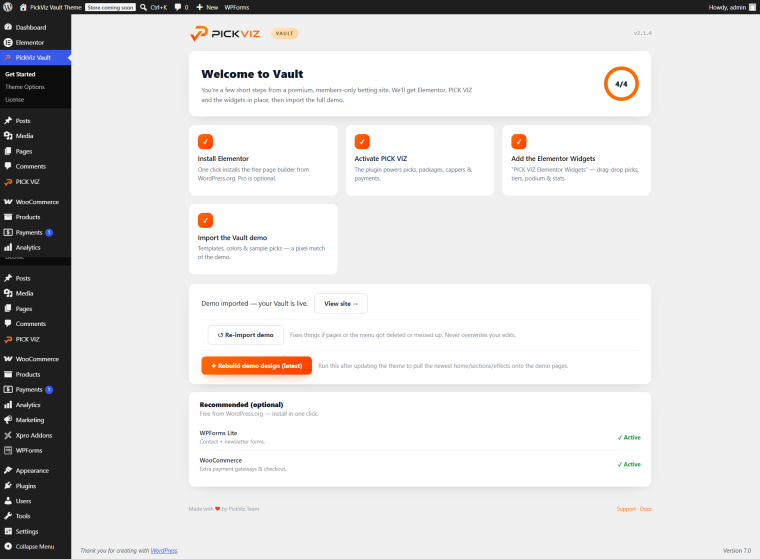Click the Marketing megaphone icon

pyautogui.click(x=8, y=420)
